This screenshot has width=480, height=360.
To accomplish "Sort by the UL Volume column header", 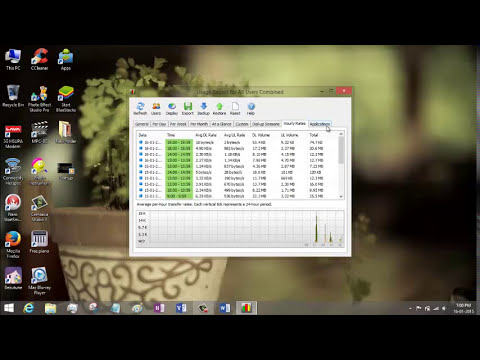I will (289, 135).
